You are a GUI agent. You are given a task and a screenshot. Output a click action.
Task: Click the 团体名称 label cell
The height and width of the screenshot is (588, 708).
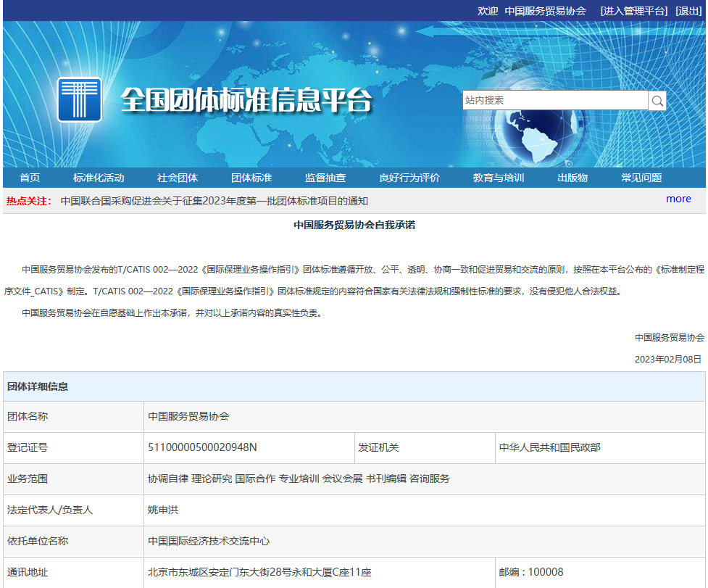[74, 416]
